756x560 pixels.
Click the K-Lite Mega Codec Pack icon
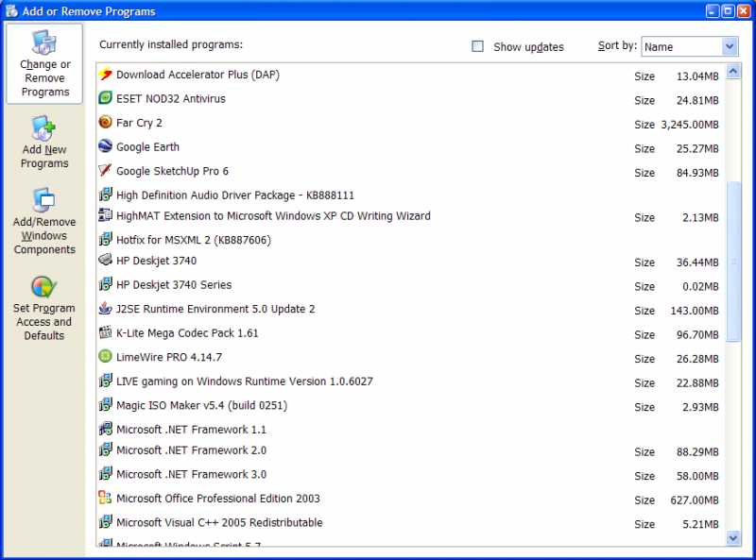click(106, 333)
